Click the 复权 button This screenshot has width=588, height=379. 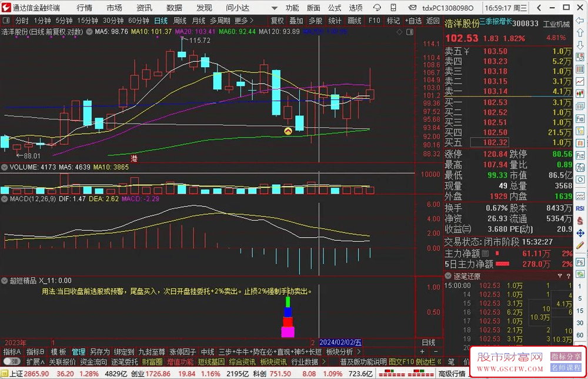coord(278,21)
